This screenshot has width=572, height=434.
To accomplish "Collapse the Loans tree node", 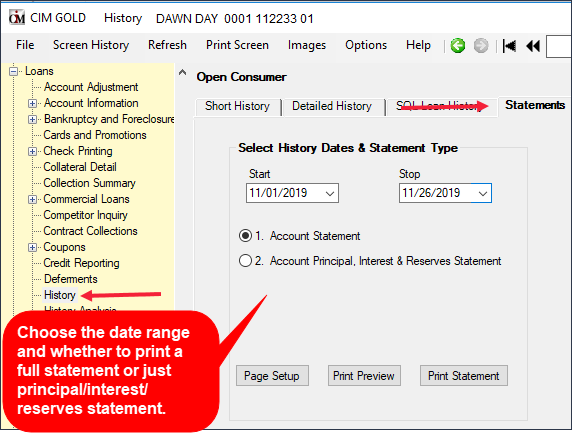I will point(13,71).
